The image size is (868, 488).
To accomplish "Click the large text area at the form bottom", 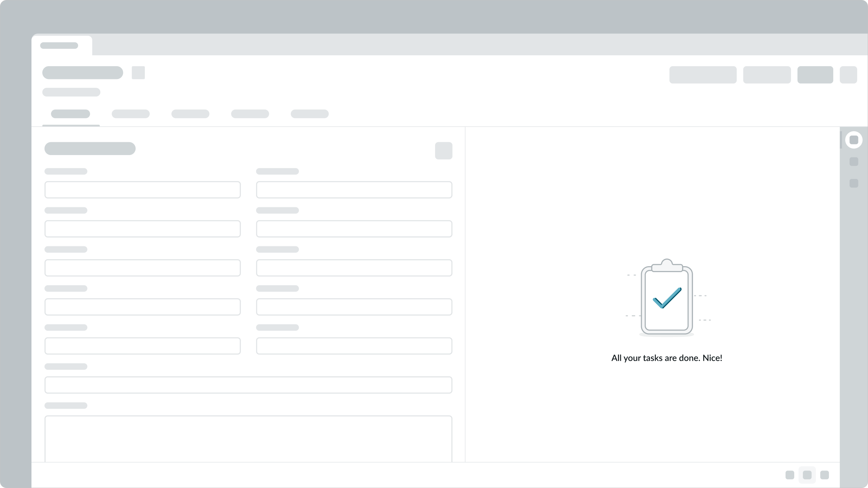I will (x=249, y=438).
